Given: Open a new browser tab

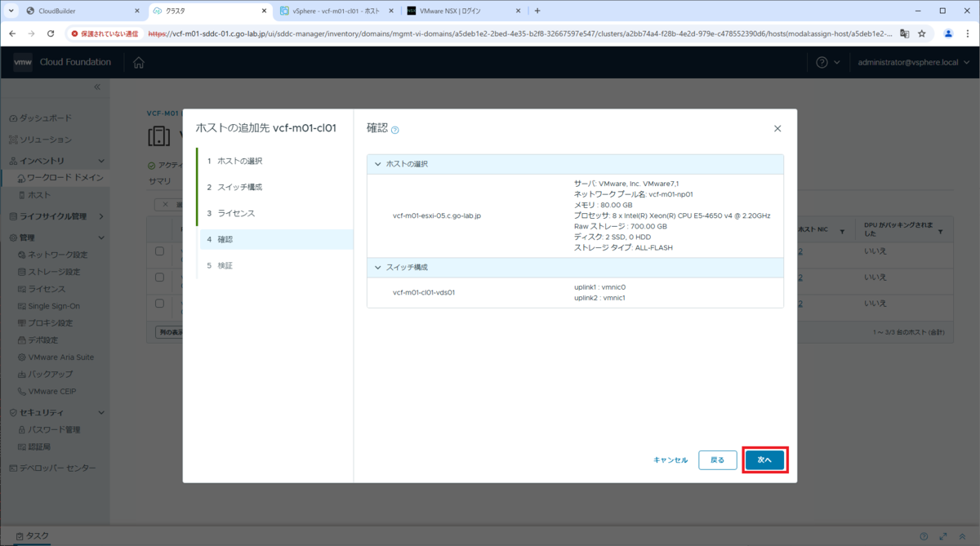Looking at the screenshot, I should [x=537, y=11].
